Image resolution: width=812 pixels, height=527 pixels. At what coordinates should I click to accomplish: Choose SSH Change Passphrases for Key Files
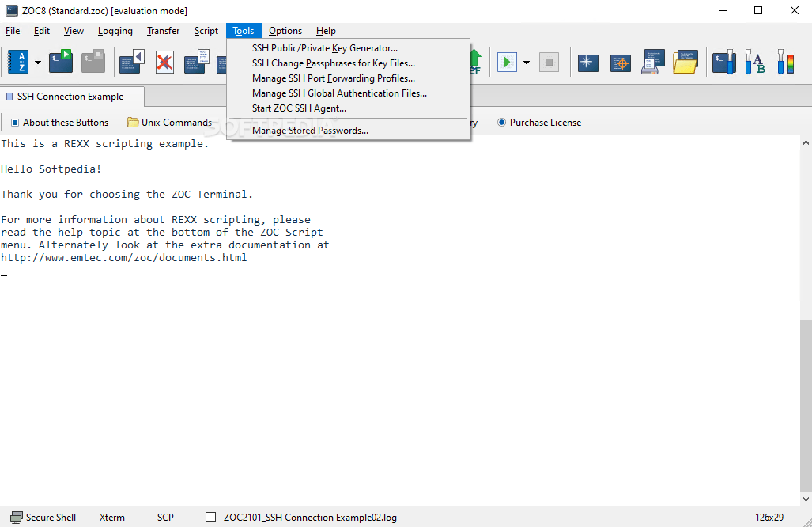click(349, 63)
